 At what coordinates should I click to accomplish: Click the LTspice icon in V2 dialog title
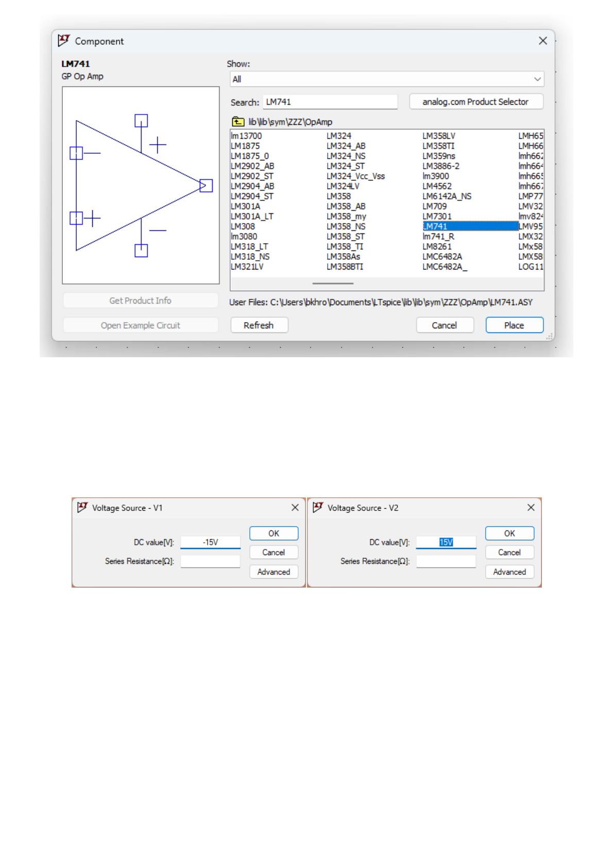point(318,508)
